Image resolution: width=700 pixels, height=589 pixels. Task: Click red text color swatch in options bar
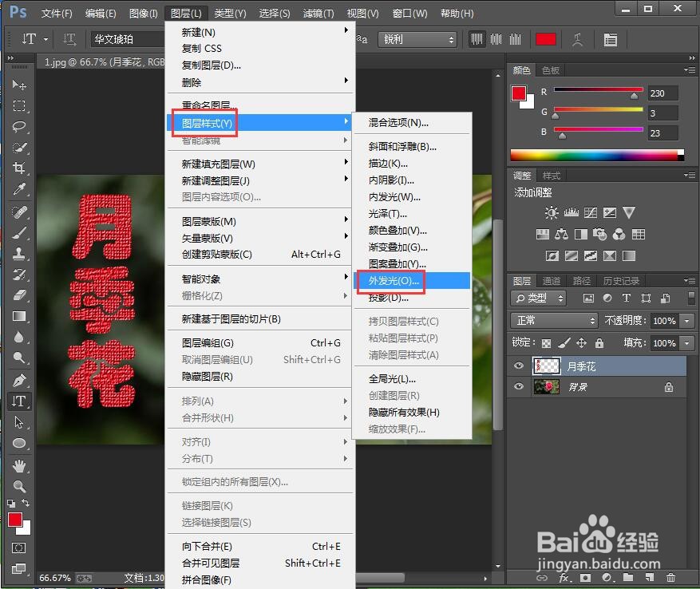coord(545,39)
